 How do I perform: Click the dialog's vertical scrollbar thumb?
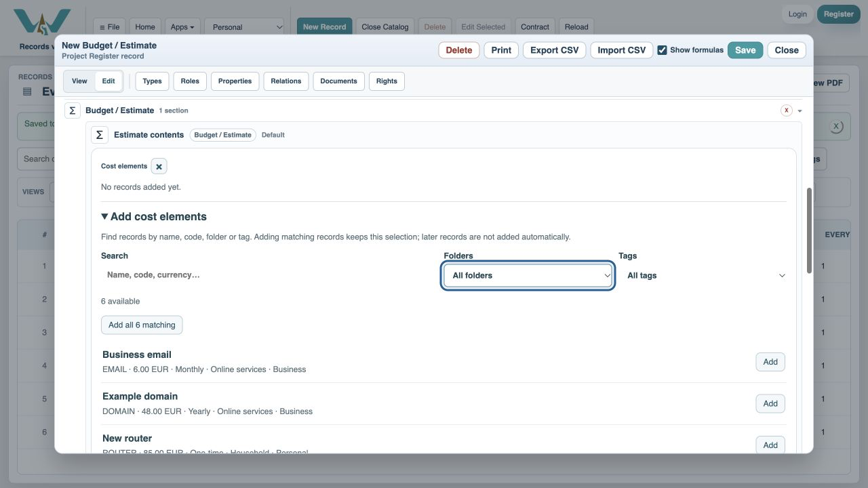tap(809, 230)
